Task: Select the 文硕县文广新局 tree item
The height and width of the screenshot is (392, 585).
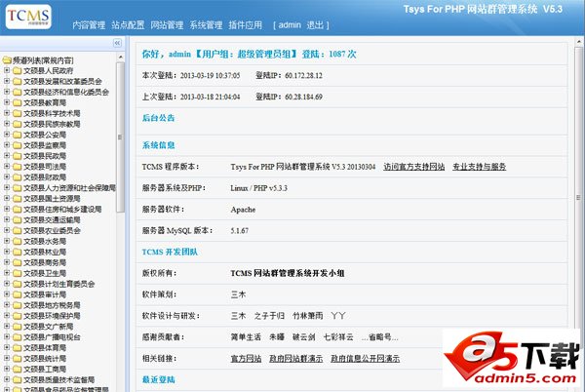Action: pos(49,327)
